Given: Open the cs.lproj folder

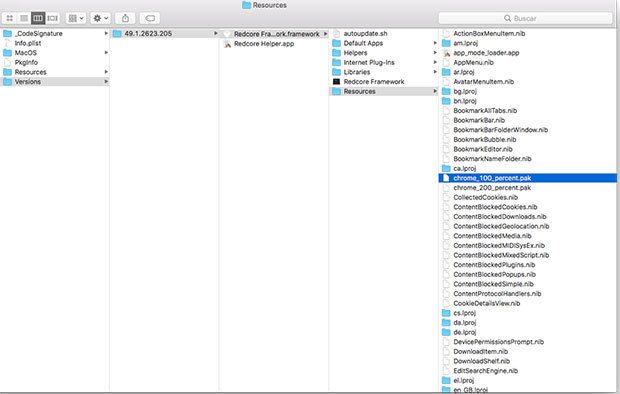Looking at the screenshot, I should pyautogui.click(x=528, y=313).
